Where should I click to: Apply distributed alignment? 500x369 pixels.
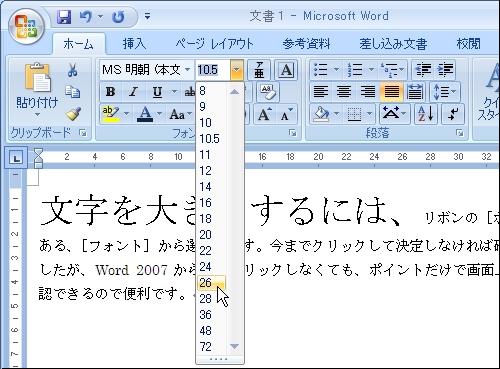415,92
